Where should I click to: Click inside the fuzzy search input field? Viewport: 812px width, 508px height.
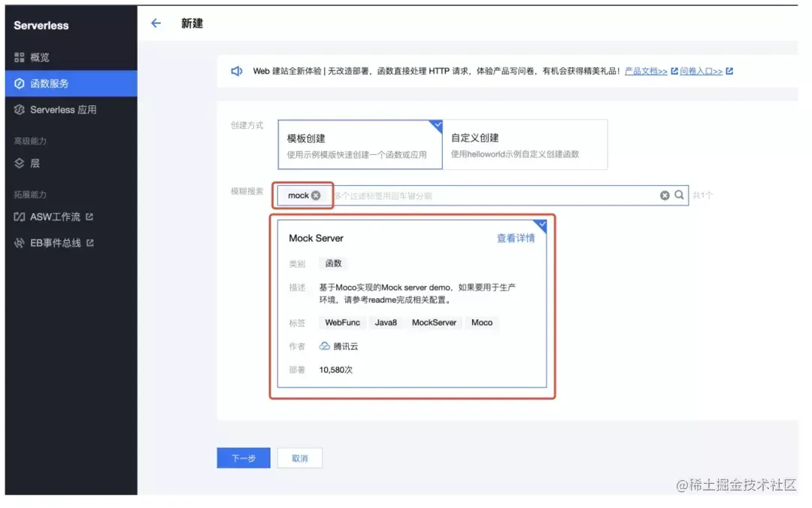pyautogui.click(x=451, y=195)
